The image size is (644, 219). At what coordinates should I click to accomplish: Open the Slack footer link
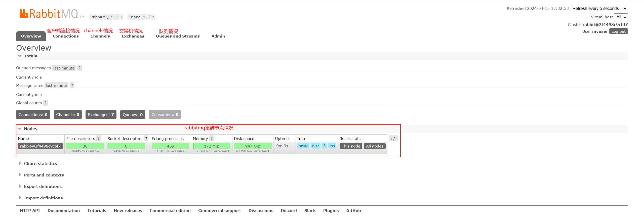point(310,211)
